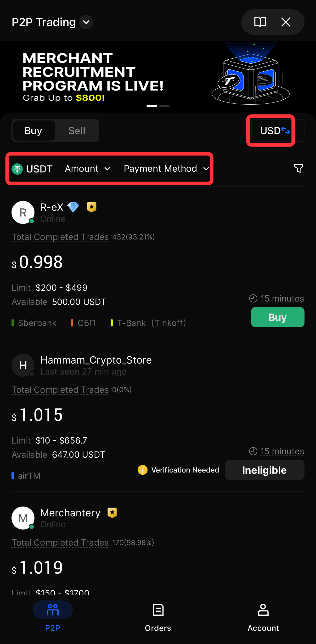Screen dimensions: 316x644
Task: Close the P2P Trading mini app
Action: pyautogui.click(x=286, y=22)
